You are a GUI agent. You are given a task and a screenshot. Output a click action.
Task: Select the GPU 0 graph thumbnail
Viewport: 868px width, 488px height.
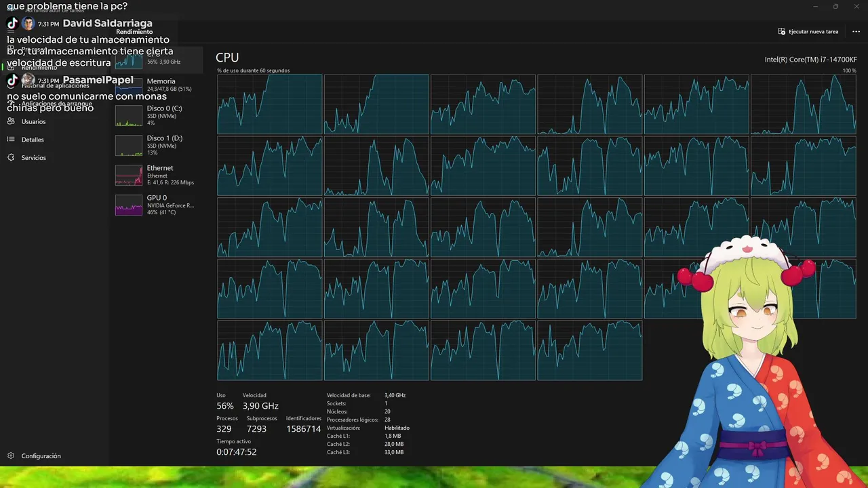129,205
